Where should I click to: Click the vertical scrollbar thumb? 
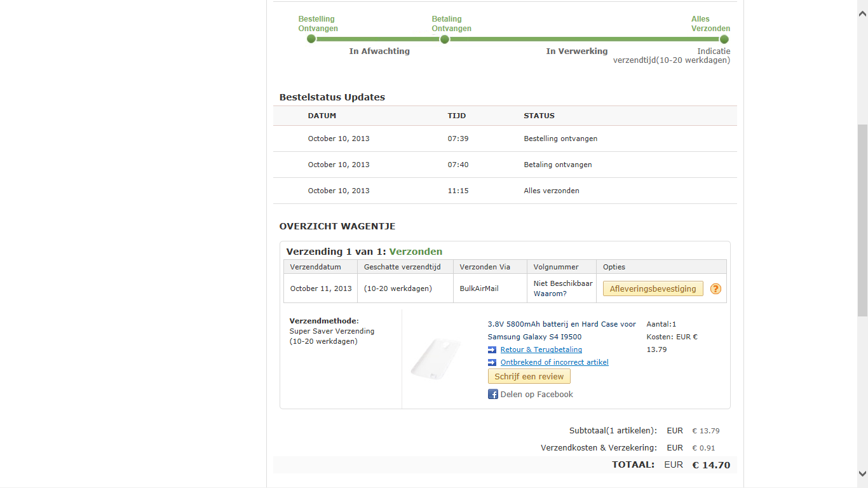862,219
